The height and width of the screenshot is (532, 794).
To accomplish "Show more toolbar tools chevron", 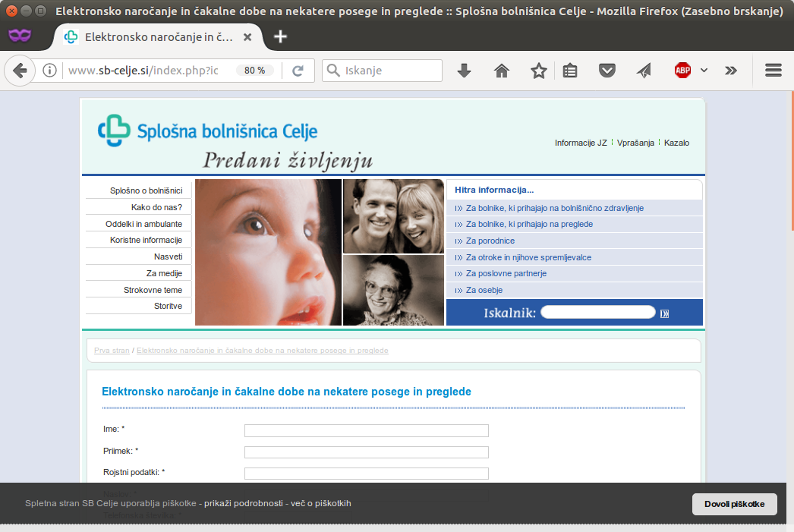I will (731, 71).
